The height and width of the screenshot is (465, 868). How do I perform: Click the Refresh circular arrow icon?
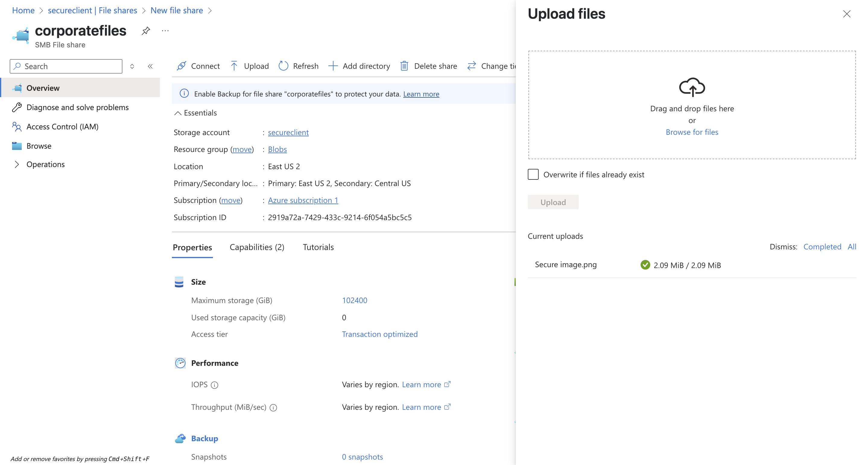click(x=284, y=66)
